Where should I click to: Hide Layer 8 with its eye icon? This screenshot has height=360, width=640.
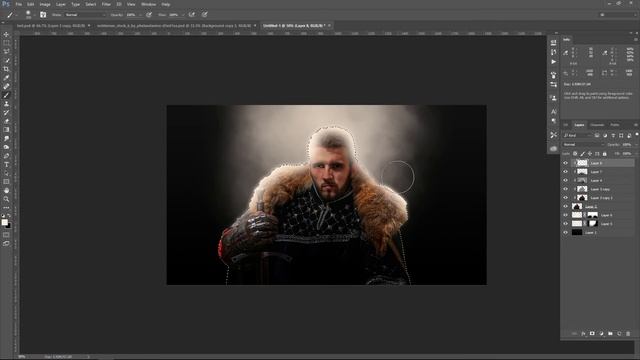[566, 163]
